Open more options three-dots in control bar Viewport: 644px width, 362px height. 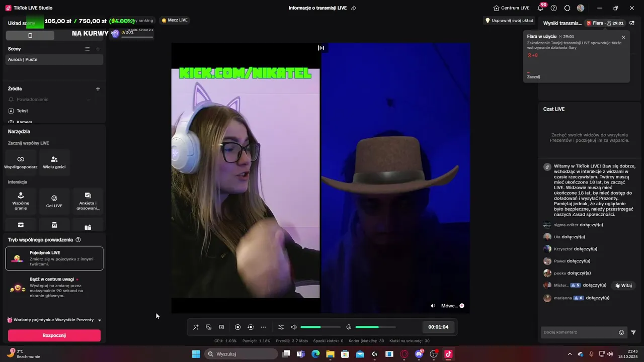tap(263, 327)
